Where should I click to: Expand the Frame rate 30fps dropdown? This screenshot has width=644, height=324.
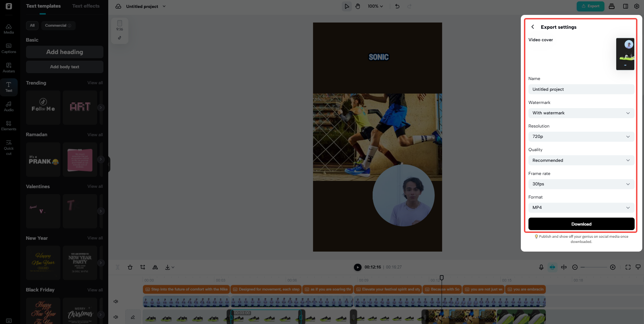(581, 184)
